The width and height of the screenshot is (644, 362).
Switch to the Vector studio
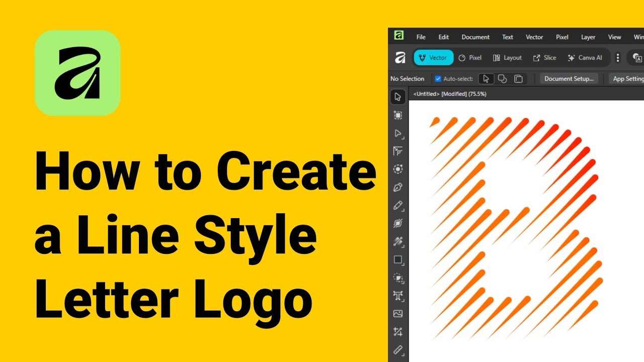(434, 58)
